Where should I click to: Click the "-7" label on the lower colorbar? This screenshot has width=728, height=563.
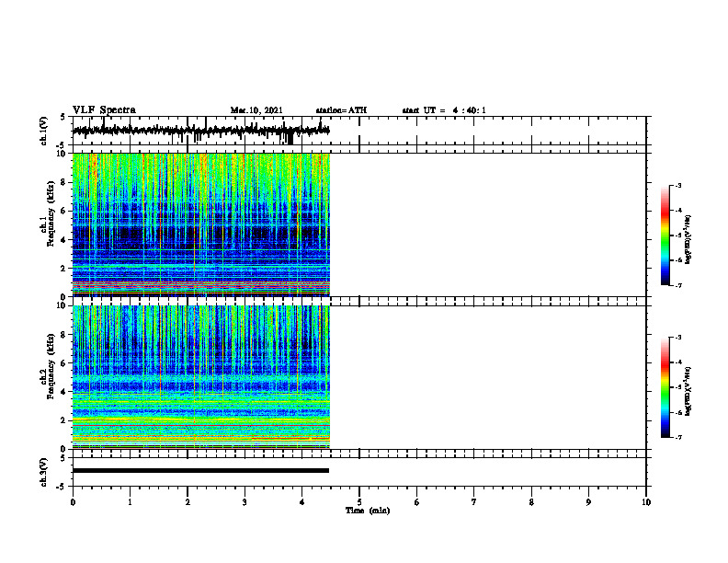tap(677, 438)
